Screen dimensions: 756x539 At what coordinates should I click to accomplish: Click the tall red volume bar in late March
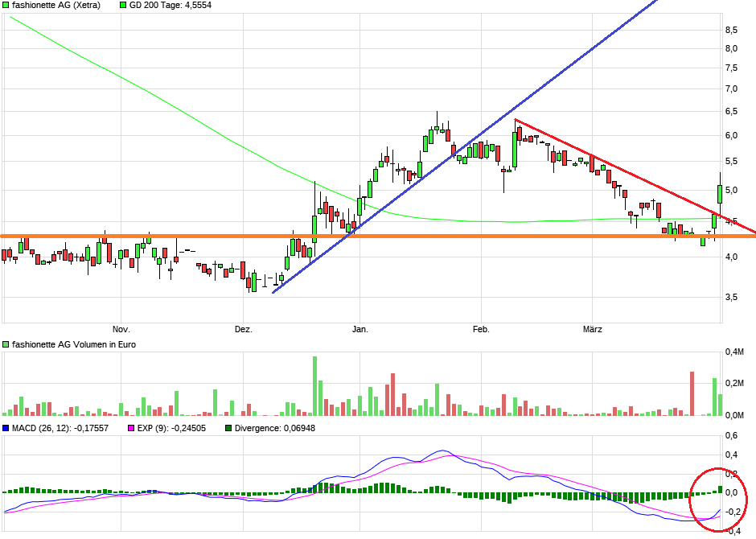692,393
